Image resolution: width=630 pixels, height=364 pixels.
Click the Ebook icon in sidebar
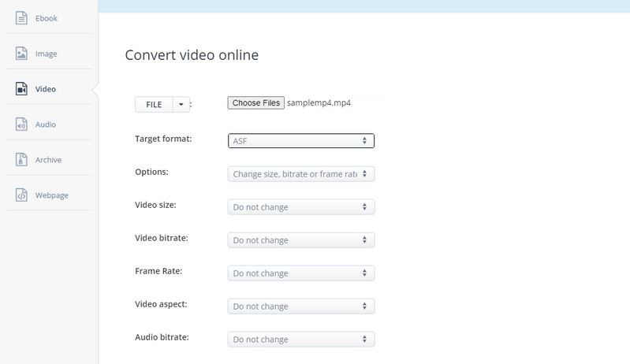(x=21, y=18)
